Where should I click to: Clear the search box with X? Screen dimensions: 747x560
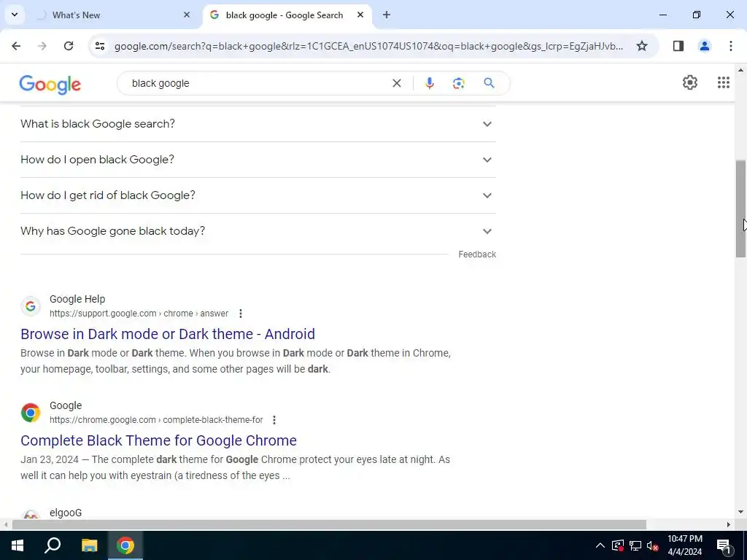pos(396,83)
